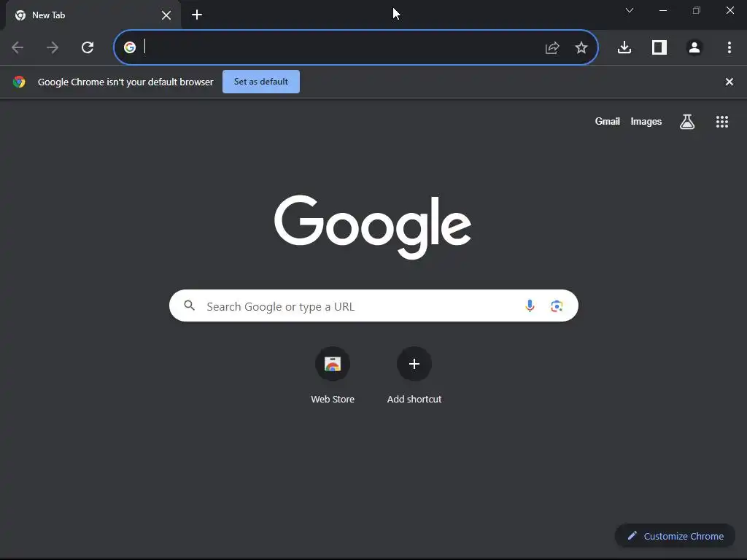Click the Google logo
Screen dimensions: 747x560
[373, 227]
